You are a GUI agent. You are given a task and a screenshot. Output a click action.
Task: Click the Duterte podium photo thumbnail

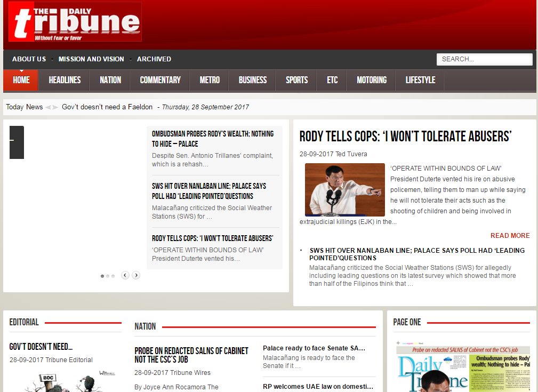(x=345, y=190)
